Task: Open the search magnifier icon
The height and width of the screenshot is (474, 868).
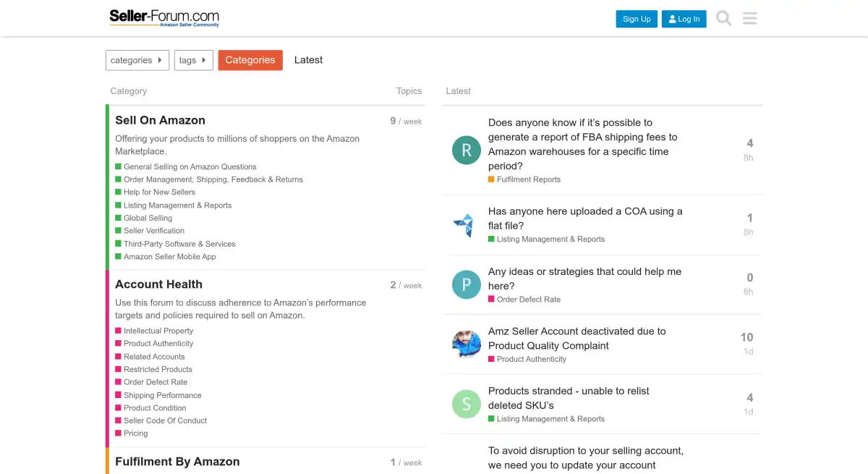Action: pyautogui.click(x=723, y=18)
